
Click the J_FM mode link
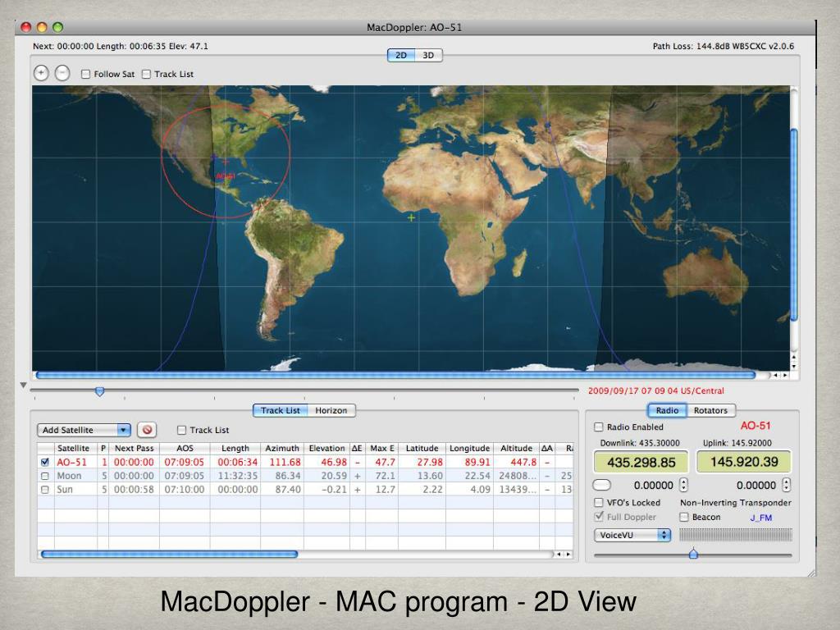coord(760,518)
